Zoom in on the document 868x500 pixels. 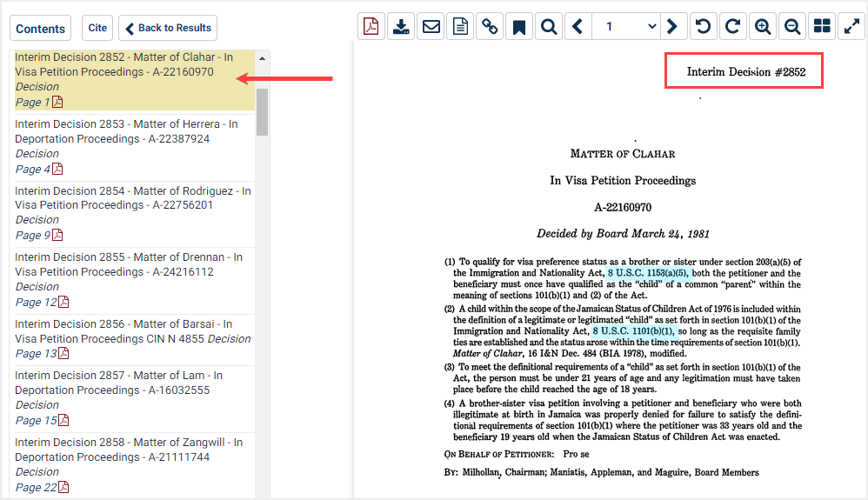click(x=763, y=27)
